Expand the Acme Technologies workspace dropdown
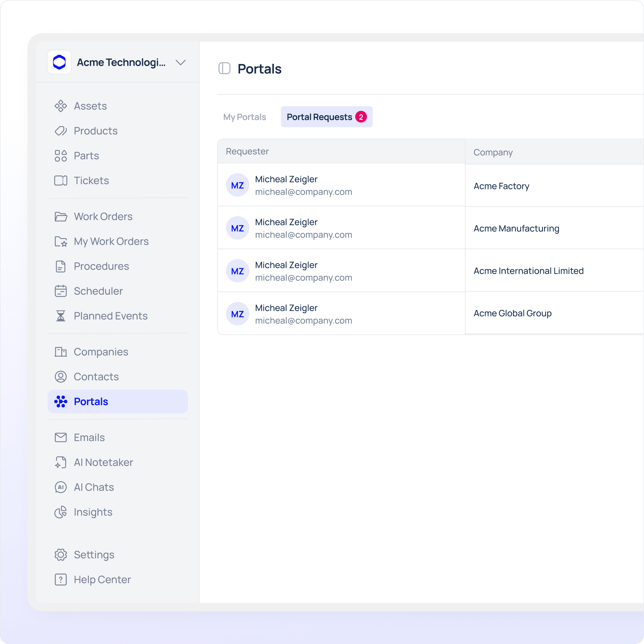644x644 pixels. pos(180,63)
